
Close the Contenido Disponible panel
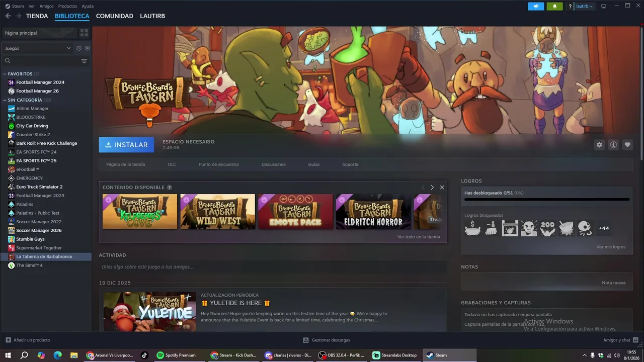click(x=442, y=188)
